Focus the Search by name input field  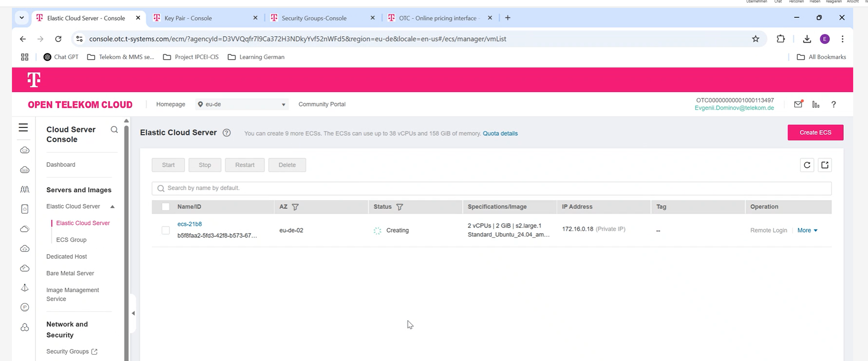tap(491, 188)
